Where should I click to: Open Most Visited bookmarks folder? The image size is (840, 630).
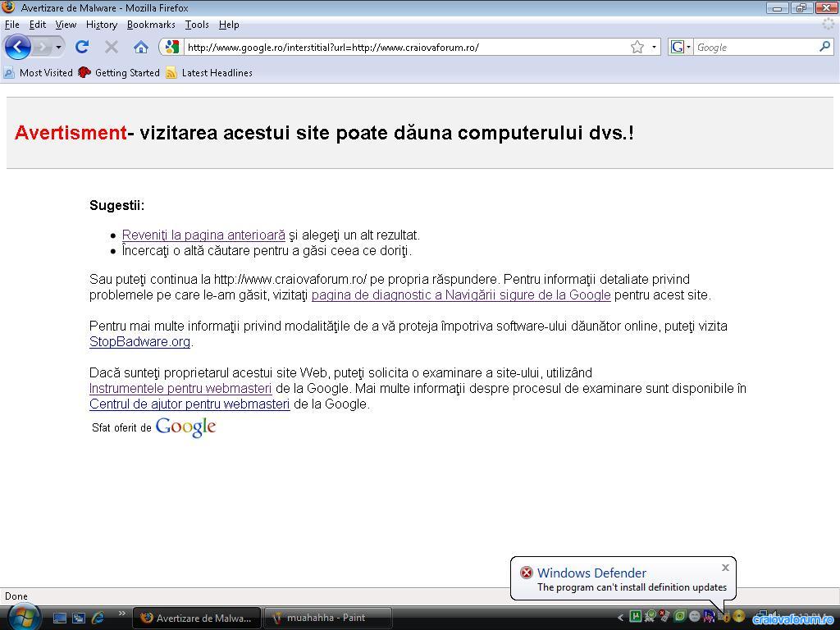(x=38, y=73)
